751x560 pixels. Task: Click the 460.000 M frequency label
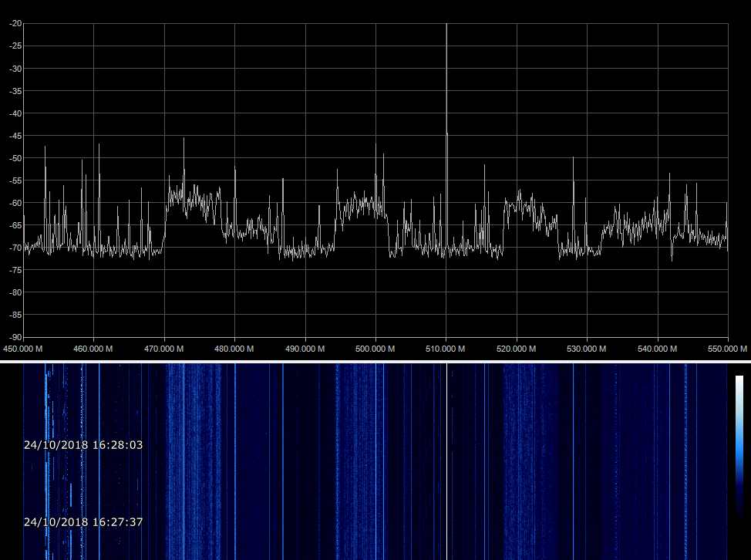(x=93, y=349)
